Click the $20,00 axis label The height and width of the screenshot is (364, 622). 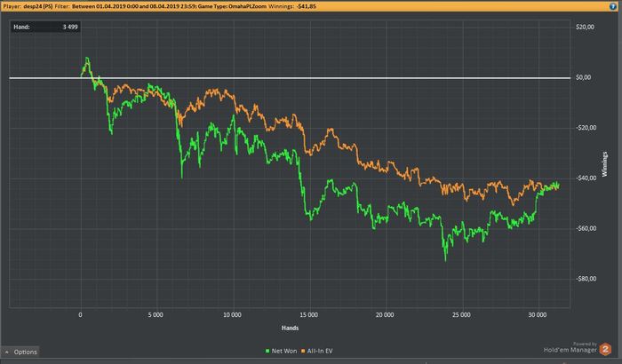[x=585, y=27]
